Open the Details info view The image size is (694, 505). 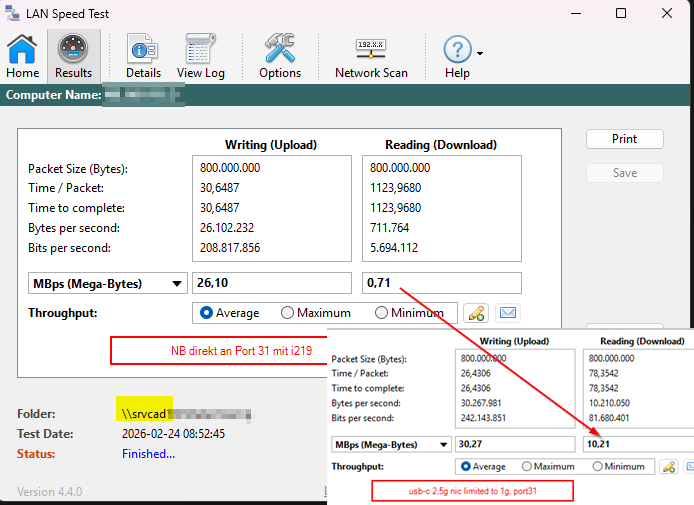tap(143, 57)
